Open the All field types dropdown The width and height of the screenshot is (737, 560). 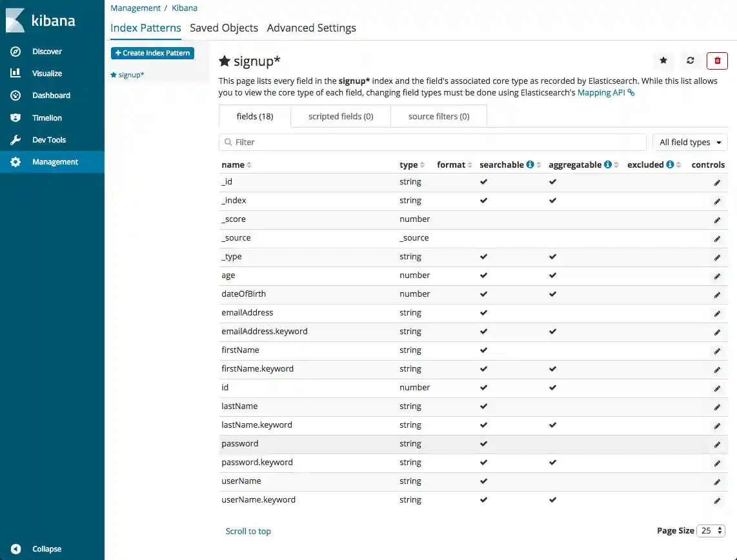pos(690,142)
